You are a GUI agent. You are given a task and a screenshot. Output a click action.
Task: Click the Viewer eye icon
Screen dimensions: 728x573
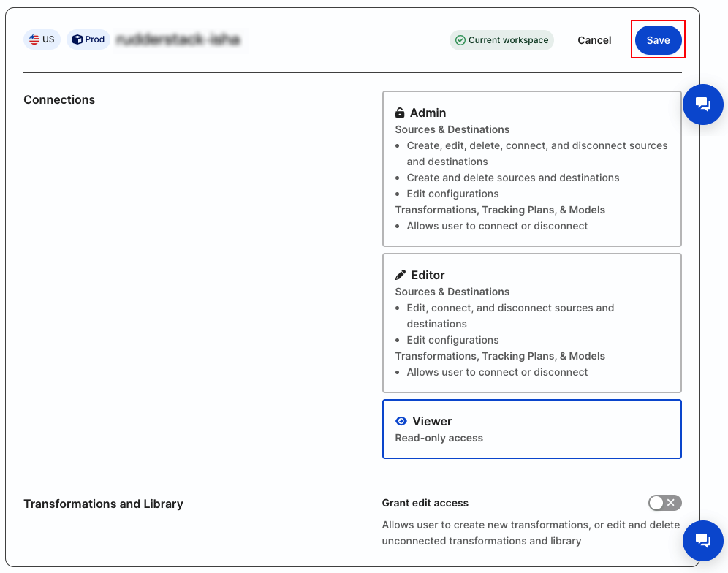(401, 421)
